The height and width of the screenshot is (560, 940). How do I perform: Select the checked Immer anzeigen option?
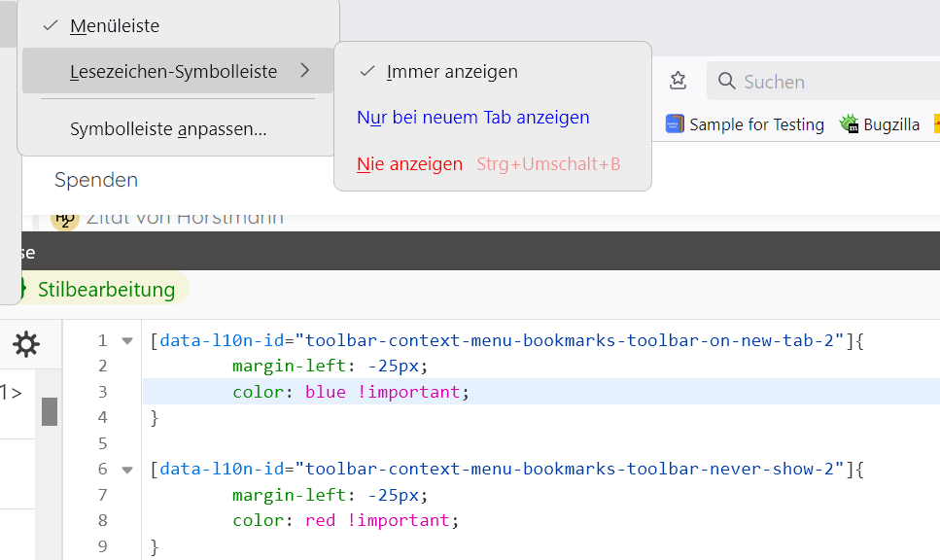pos(452,72)
